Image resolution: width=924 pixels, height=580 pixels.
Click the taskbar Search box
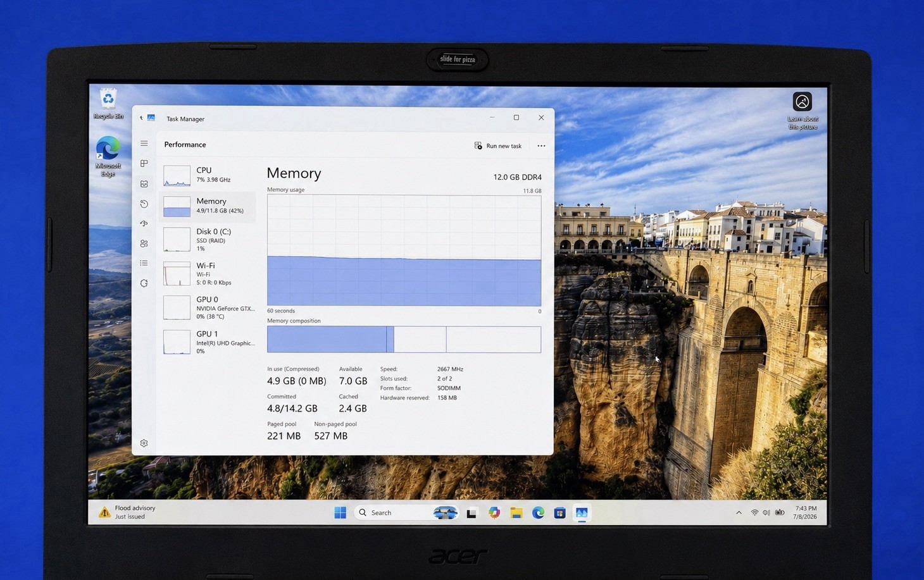click(406, 512)
